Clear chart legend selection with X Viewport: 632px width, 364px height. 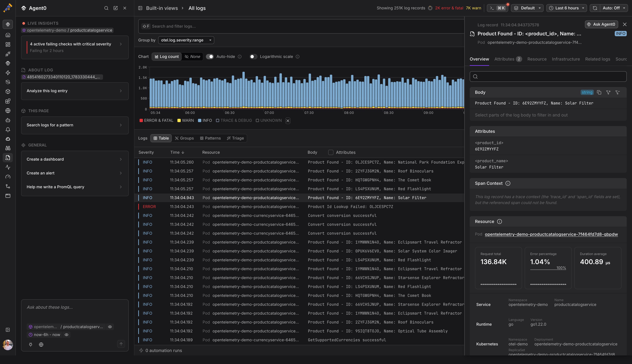click(288, 121)
